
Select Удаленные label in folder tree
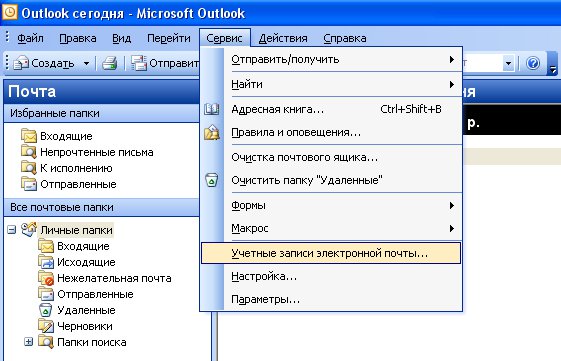[x=86, y=310]
